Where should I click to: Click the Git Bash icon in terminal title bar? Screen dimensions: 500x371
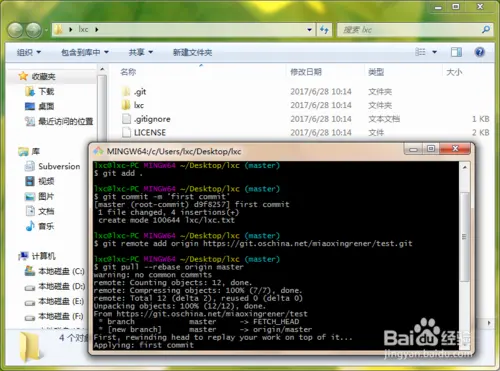(98, 151)
